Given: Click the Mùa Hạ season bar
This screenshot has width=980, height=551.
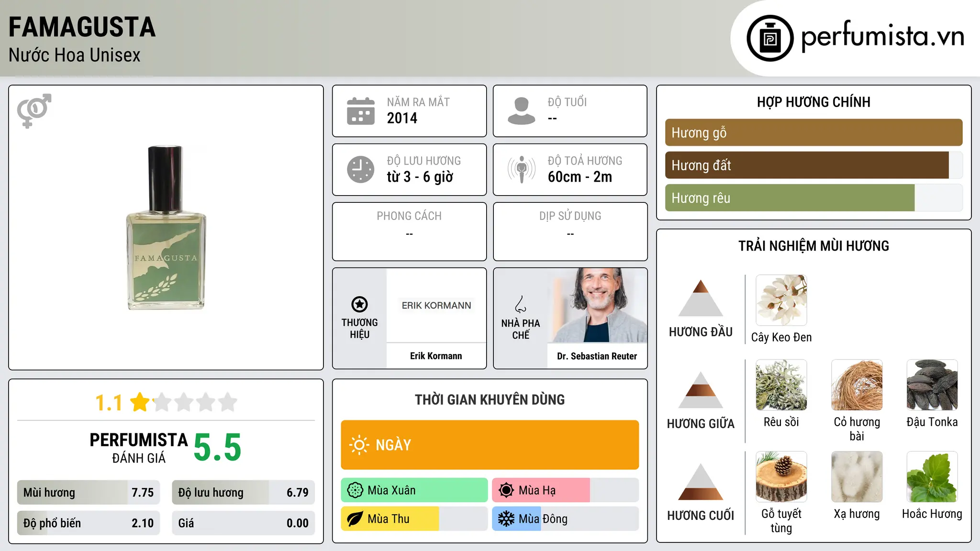Looking at the screenshot, I should point(566,490).
